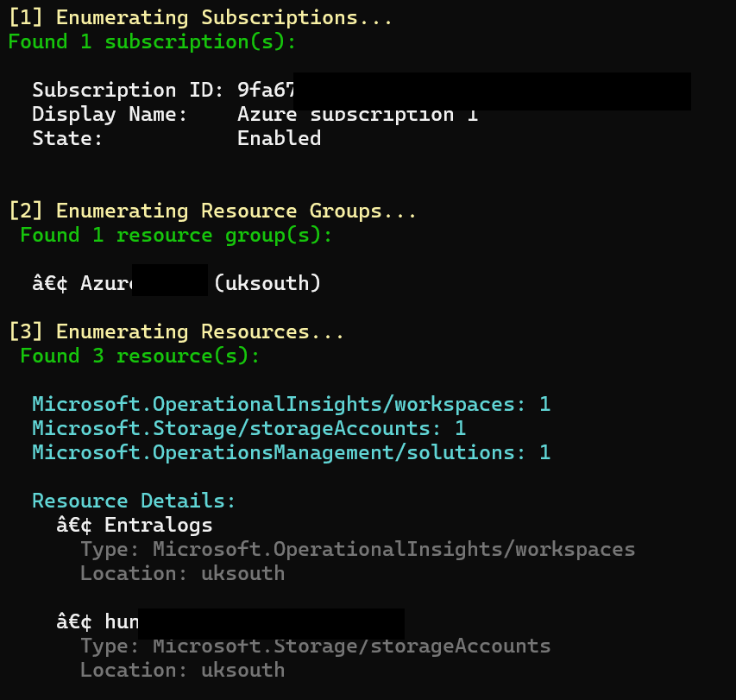Click the gray Type line for OperationalInsights/workspaces
The width and height of the screenshot is (736, 700).
[357, 549]
